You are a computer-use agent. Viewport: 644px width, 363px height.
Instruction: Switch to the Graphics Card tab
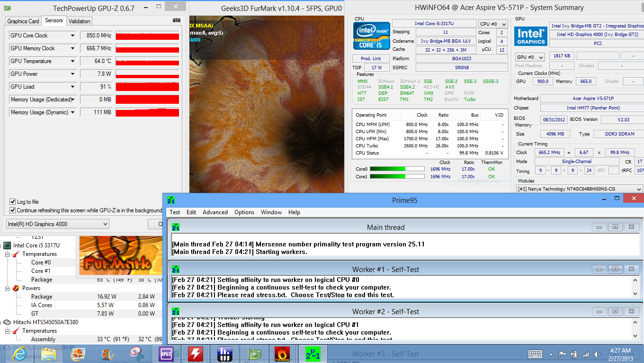23,21
